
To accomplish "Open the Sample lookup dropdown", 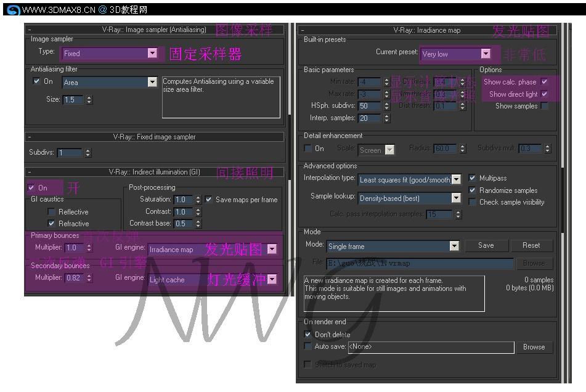I will pos(410,198).
